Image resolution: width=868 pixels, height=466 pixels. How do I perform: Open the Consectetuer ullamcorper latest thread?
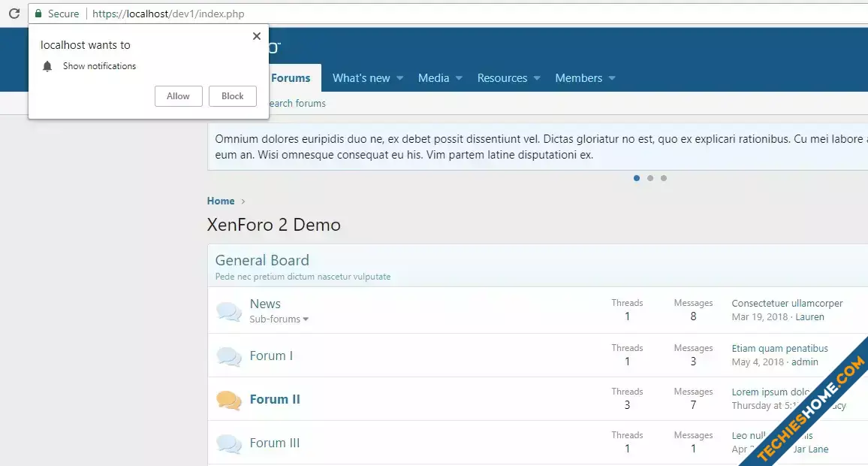click(787, 303)
